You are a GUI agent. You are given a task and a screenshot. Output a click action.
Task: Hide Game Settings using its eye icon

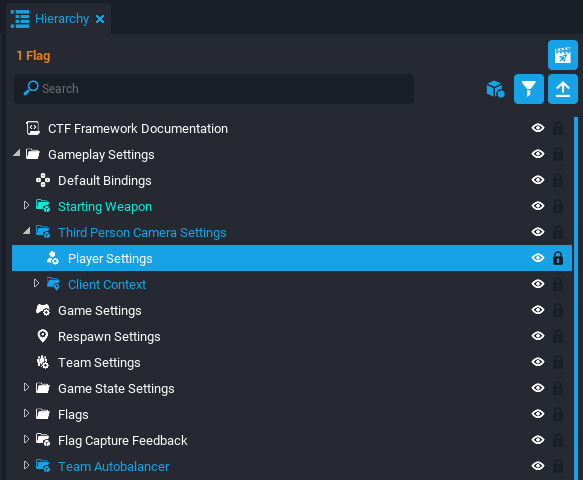(x=538, y=310)
